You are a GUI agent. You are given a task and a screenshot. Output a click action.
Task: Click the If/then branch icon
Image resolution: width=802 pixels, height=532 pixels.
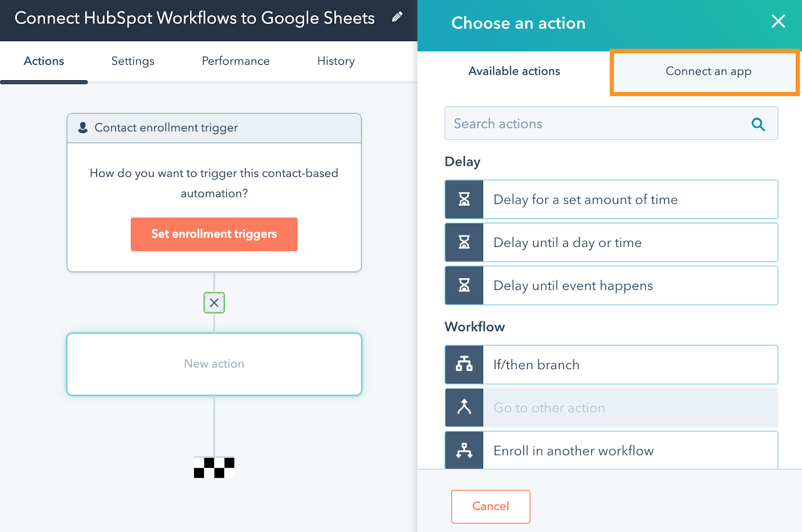click(464, 365)
